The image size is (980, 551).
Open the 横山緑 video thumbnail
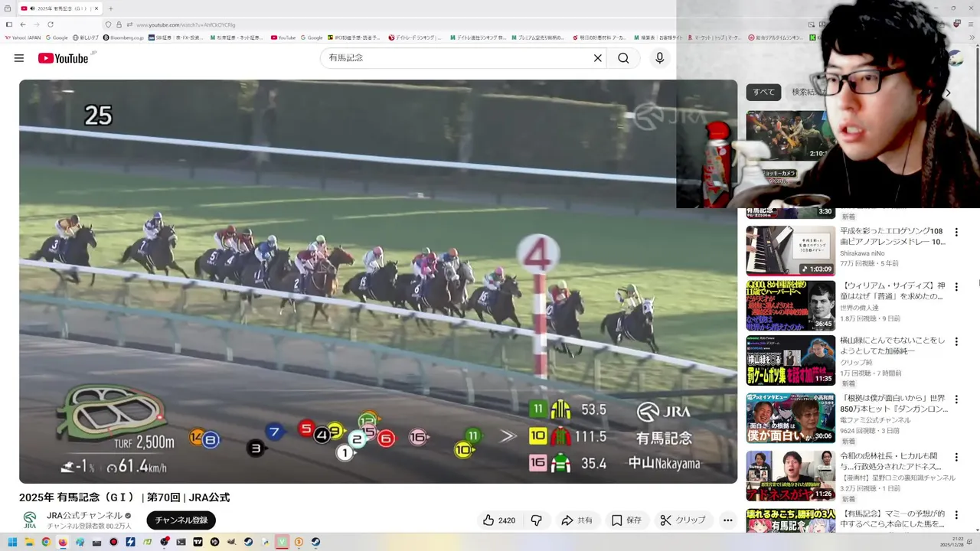[791, 360]
